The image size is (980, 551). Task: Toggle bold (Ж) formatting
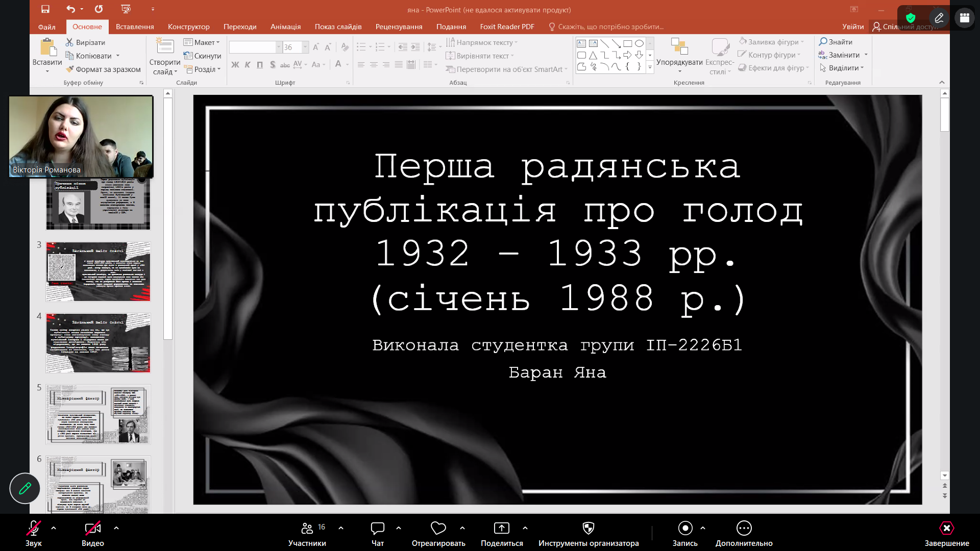[x=235, y=65]
